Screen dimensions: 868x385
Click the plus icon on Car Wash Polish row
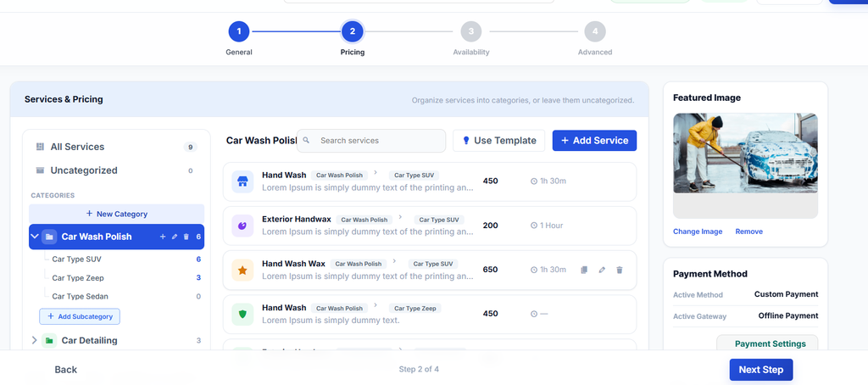click(x=163, y=237)
